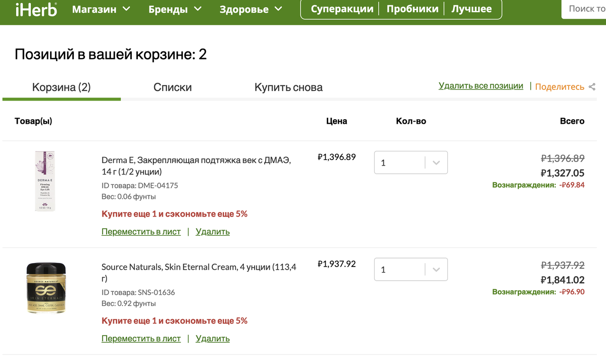Open Лучшее page
This screenshot has height=364, width=606.
tap(471, 9)
